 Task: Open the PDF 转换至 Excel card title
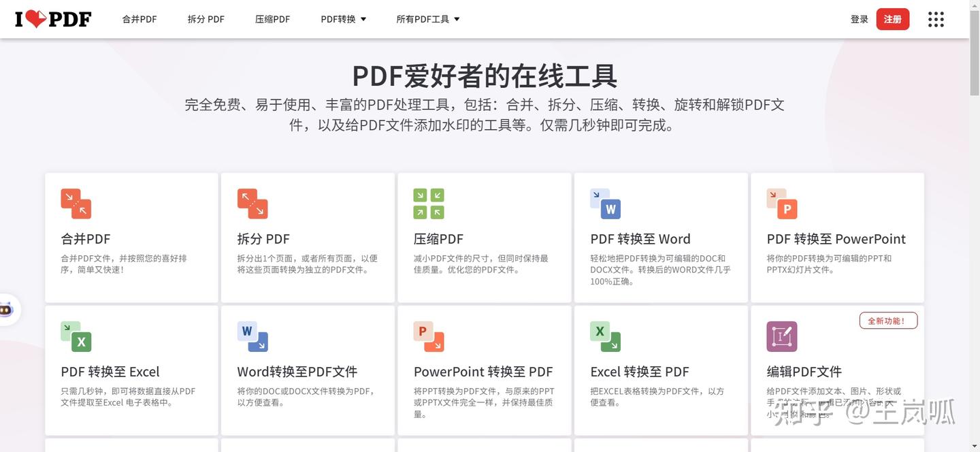click(x=110, y=372)
